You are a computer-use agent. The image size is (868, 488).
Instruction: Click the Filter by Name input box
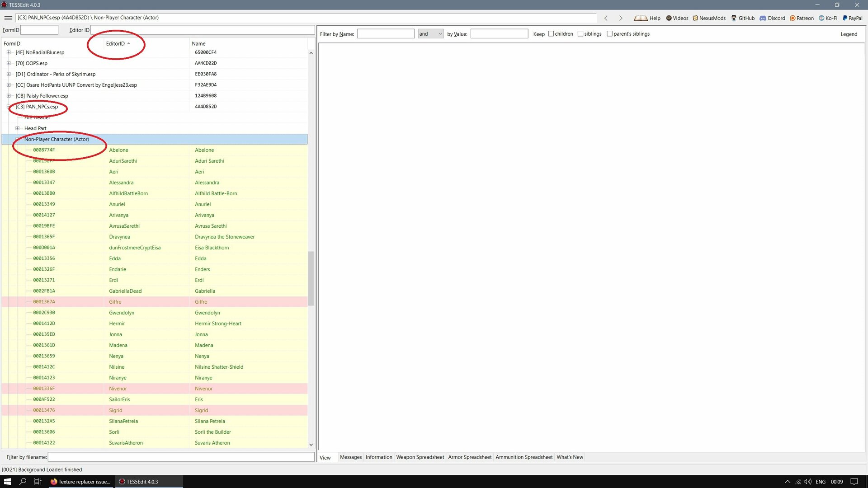tap(386, 34)
